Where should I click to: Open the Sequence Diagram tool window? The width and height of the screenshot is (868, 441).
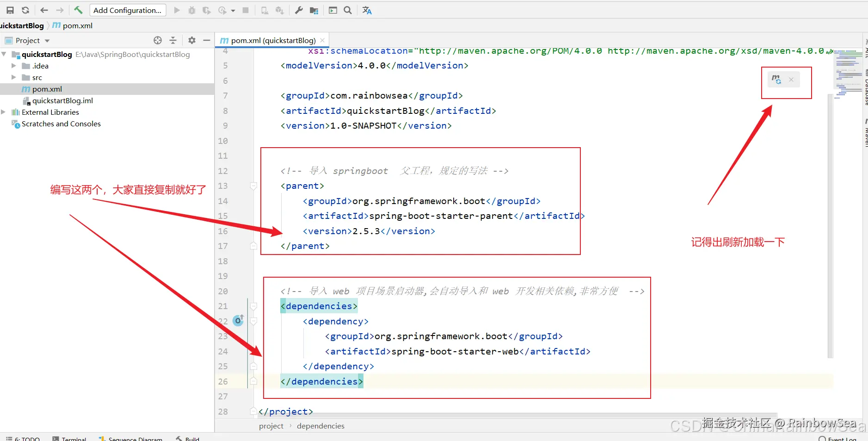click(x=131, y=438)
